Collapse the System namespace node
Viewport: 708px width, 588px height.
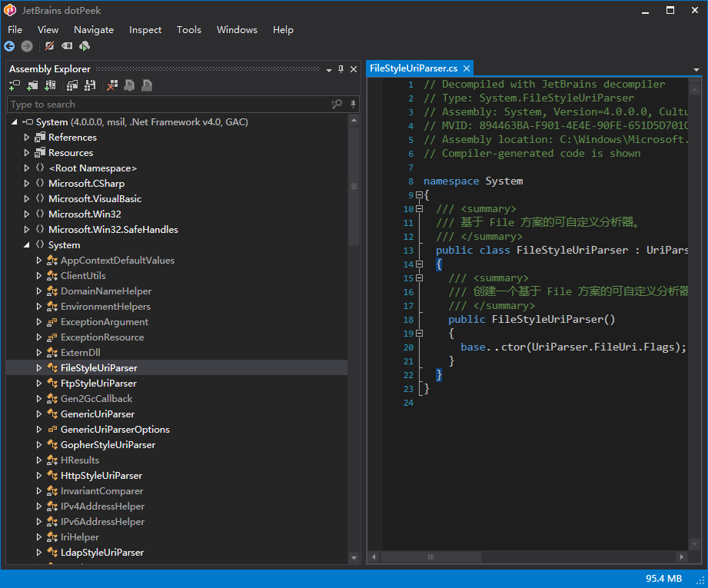click(x=27, y=244)
